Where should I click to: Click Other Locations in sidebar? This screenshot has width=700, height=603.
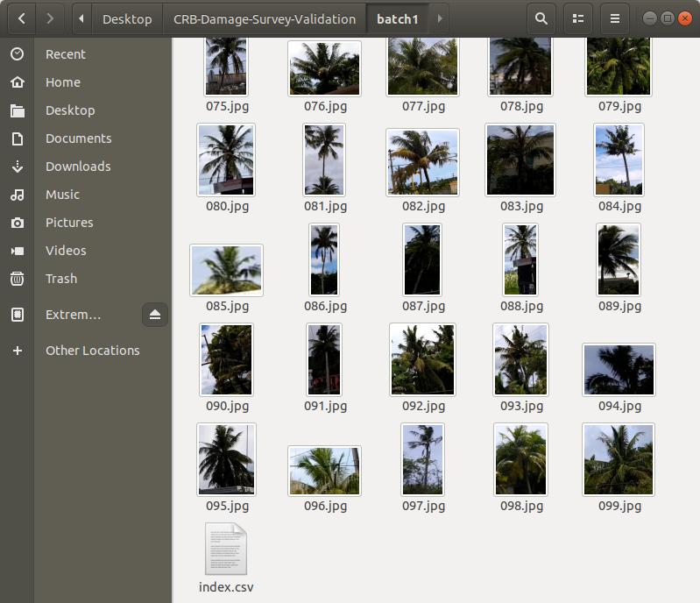click(92, 351)
